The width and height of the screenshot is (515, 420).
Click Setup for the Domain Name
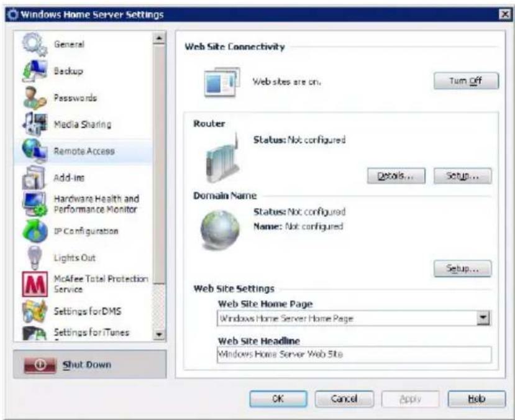[462, 268]
